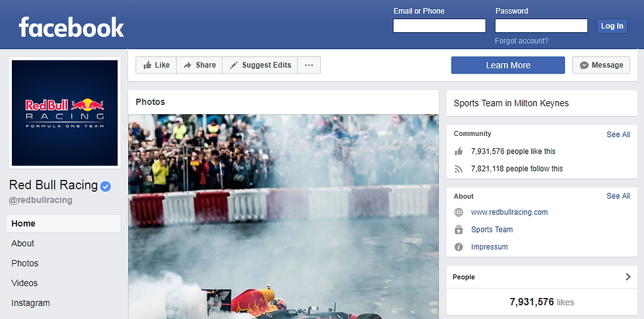Click the 7,931,576 likes count under People

(541, 302)
